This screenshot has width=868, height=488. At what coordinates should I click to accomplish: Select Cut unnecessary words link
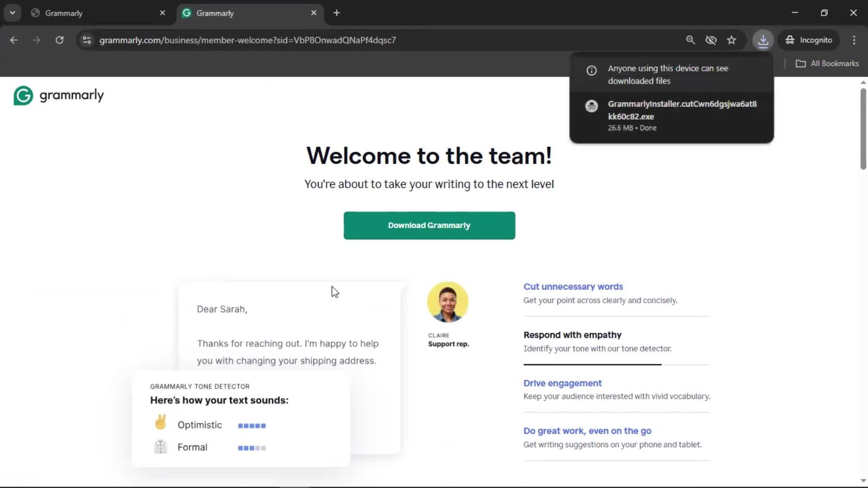(x=573, y=286)
